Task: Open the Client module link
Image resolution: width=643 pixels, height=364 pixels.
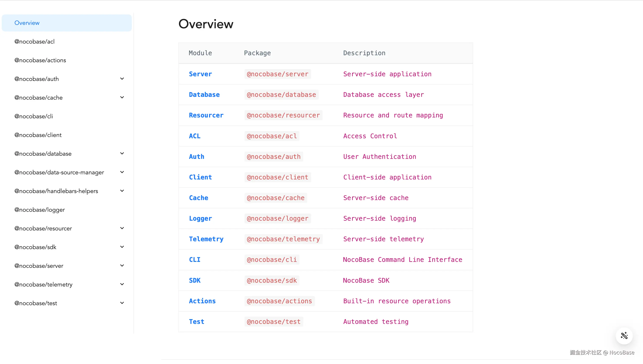Action: click(200, 177)
